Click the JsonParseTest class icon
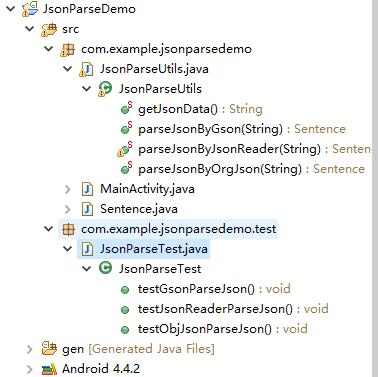378x377 pixels. [106, 268]
